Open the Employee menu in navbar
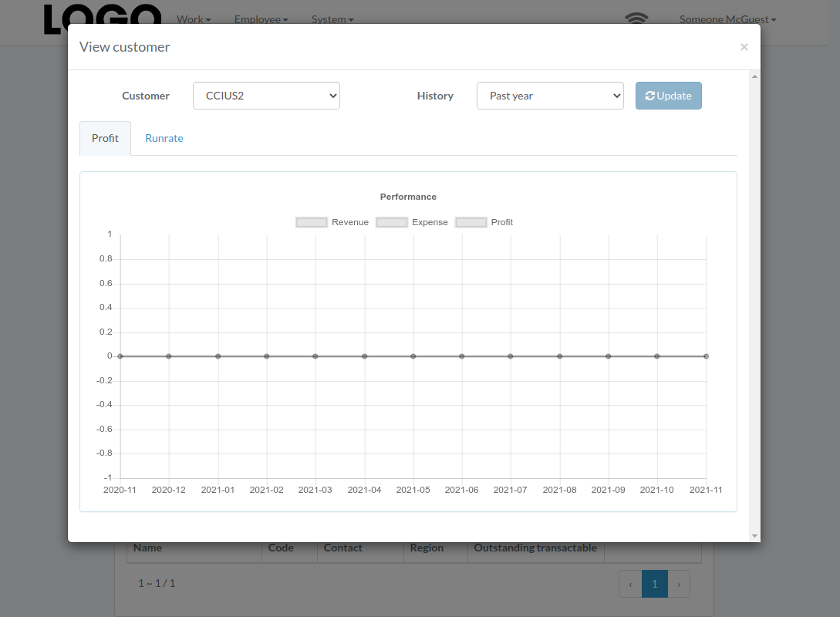 [261, 19]
